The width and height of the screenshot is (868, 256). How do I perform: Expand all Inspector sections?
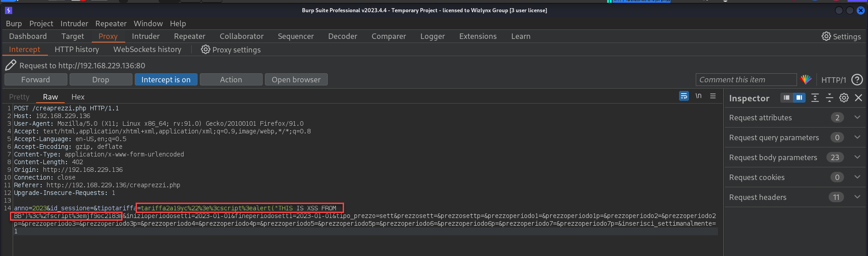coord(815,98)
